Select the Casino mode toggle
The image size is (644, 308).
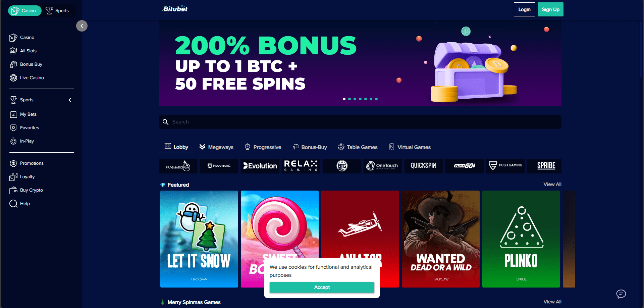(x=25, y=11)
